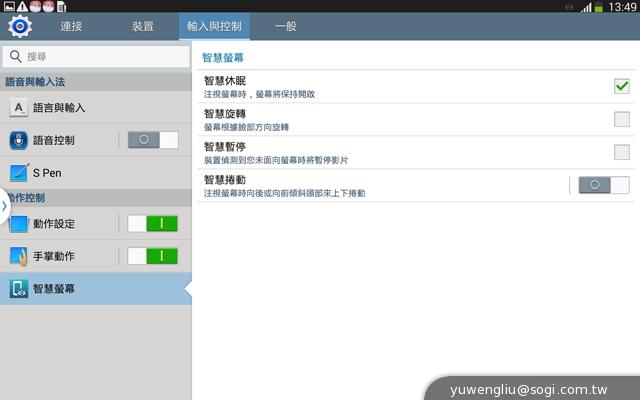Expand the left edge side-panel arrow
This screenshot has height=400, width=640.
pos(5,206)
